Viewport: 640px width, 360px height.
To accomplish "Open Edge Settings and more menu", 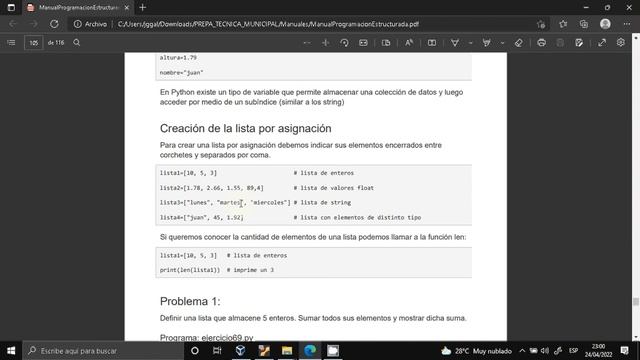I will (x=627, y=24).
